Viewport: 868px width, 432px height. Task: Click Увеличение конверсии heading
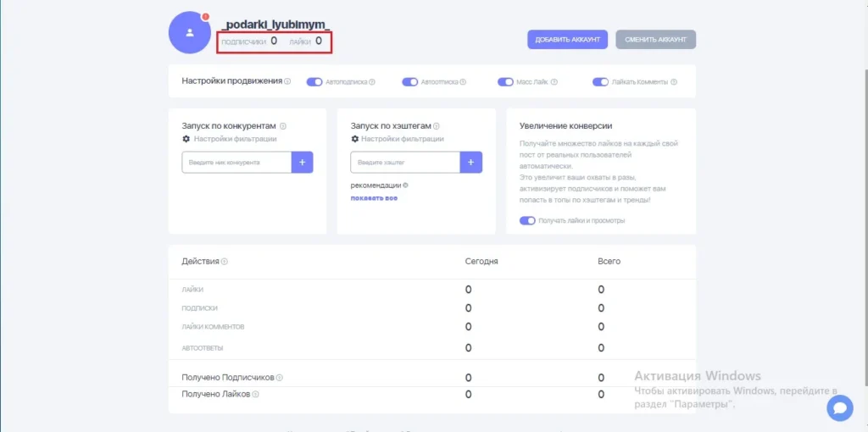(565, 126)
